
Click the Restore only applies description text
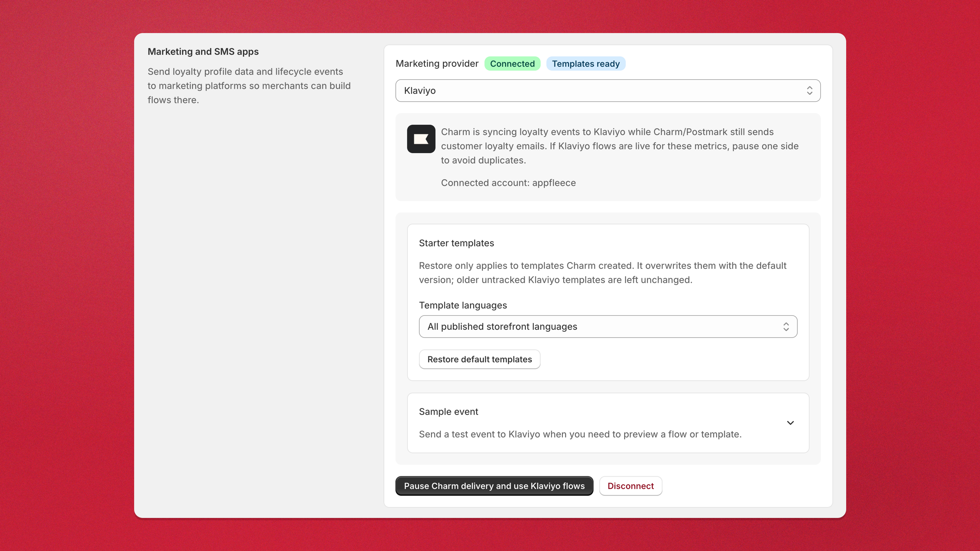coord(603,273)
